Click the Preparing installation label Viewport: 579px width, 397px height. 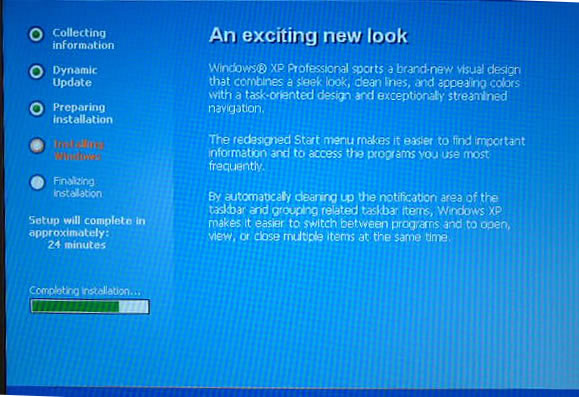coord(83,113)
